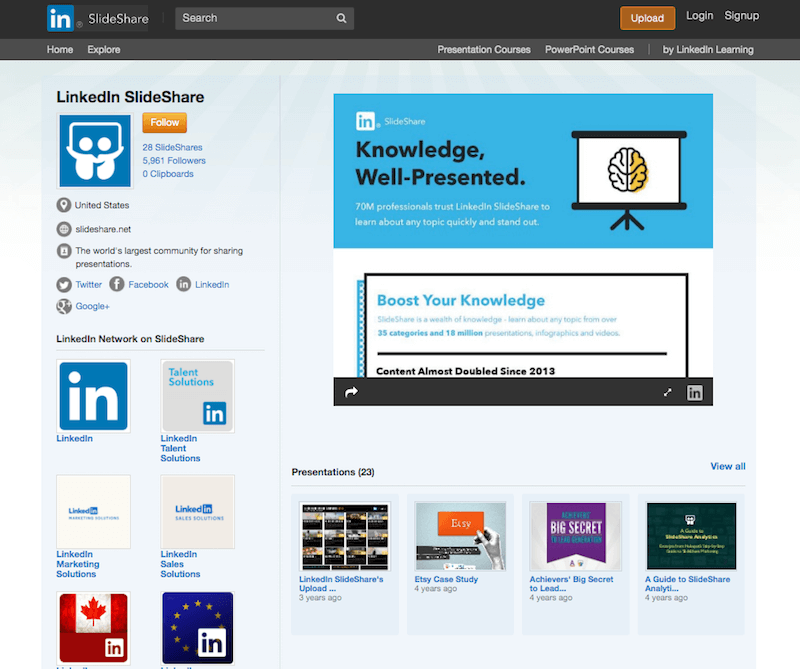Open the LinkedIn Sales Solutions name link
This screenshot has width=800, height=669.
181,564
